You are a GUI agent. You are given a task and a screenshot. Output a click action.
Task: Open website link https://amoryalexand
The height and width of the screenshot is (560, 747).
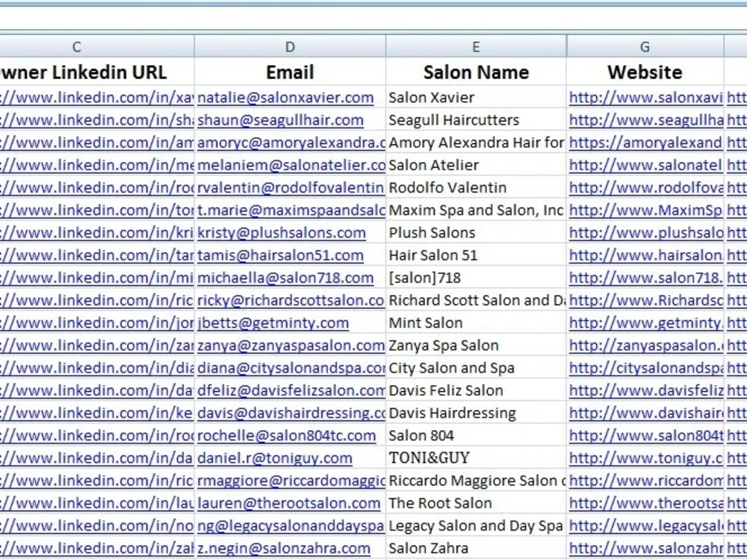tap(645, 143)
